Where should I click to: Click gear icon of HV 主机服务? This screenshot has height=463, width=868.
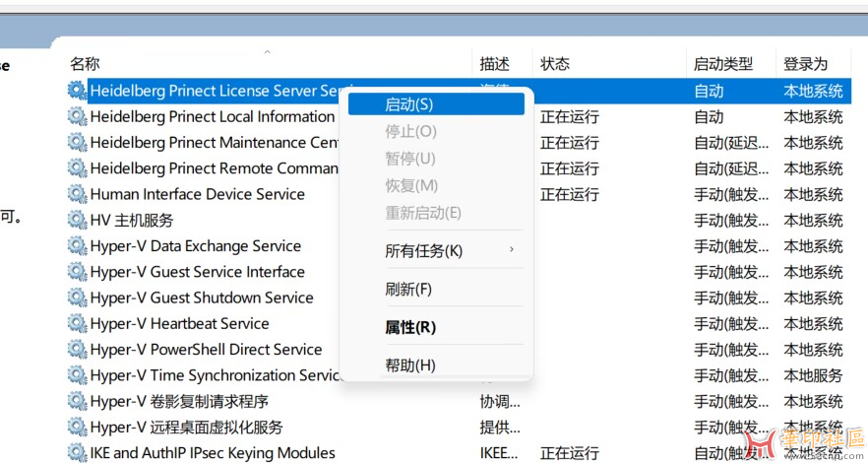click(x=77, y=221)
